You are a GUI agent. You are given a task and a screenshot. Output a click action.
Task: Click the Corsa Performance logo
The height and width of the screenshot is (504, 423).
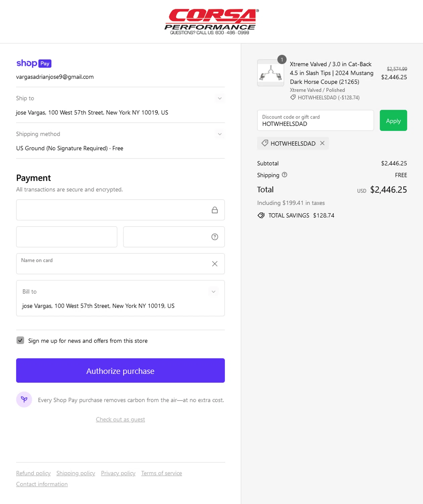(211, 22)
